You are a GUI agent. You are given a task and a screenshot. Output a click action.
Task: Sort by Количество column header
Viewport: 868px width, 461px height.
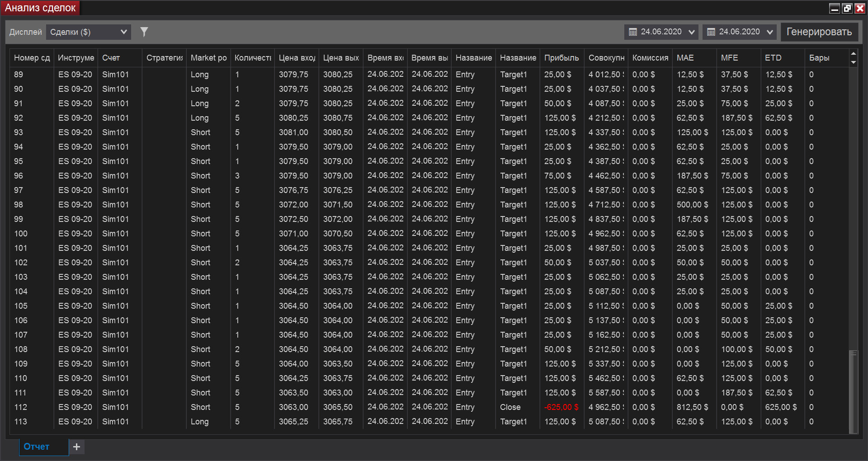tap(253, 58)
